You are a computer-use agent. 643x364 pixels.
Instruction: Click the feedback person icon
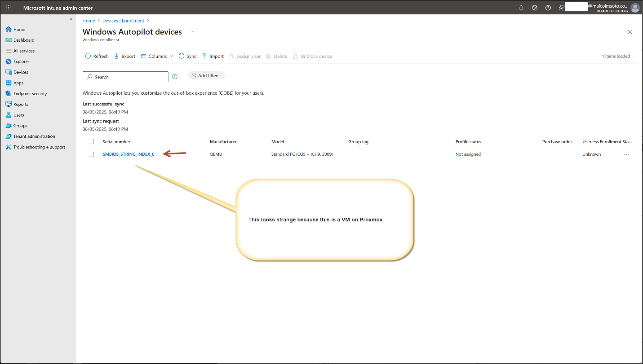point(561,8)
